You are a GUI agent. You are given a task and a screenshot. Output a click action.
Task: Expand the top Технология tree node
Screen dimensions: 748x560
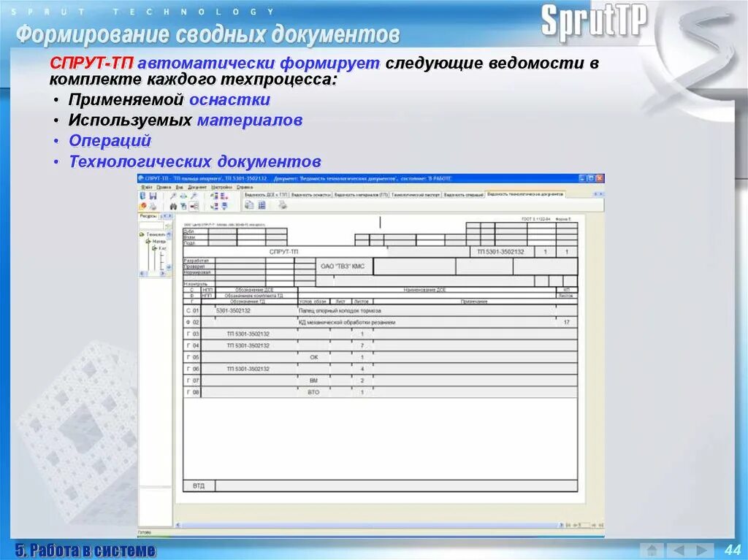[142, 234]
